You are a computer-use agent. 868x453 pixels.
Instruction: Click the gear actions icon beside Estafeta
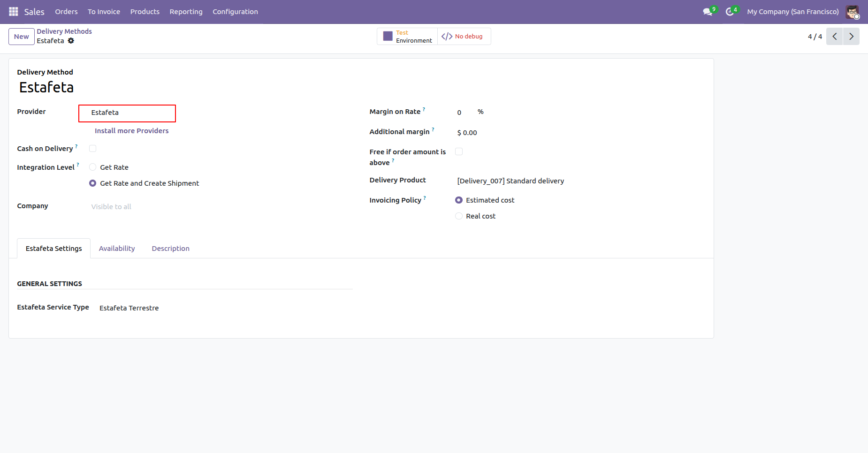[x=71, y=41]
